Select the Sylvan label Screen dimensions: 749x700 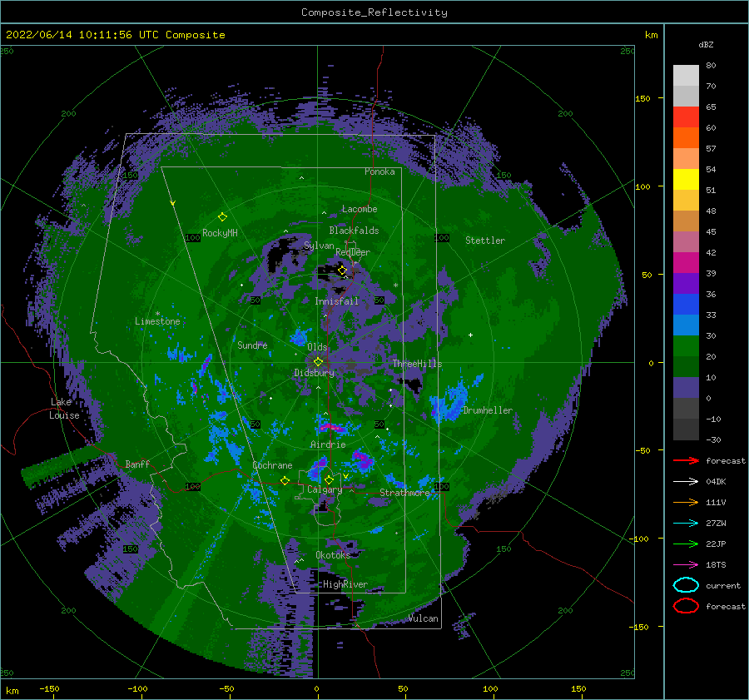319,246
